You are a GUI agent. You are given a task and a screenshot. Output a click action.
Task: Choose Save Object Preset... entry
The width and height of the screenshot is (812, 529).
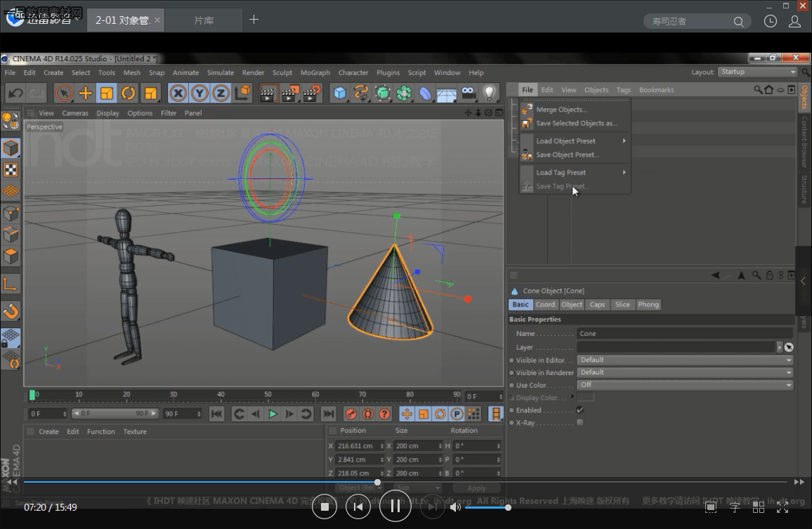coord(575,155)
